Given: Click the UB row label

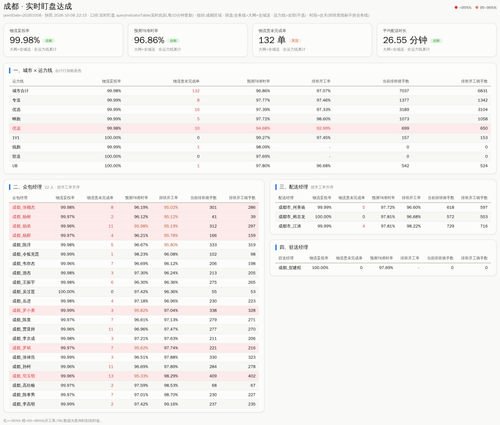Looking at the screenshot, I should point(15,166).
